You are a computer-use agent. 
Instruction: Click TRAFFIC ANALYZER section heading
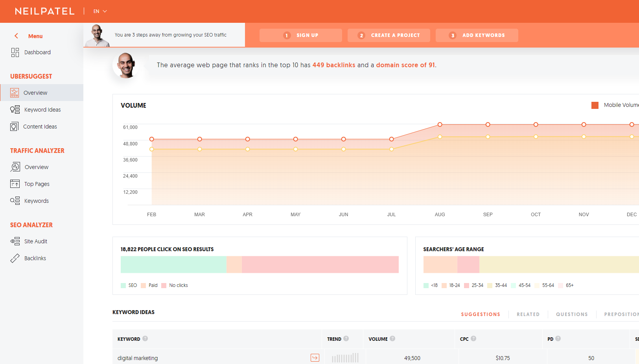tap(37, 151)
